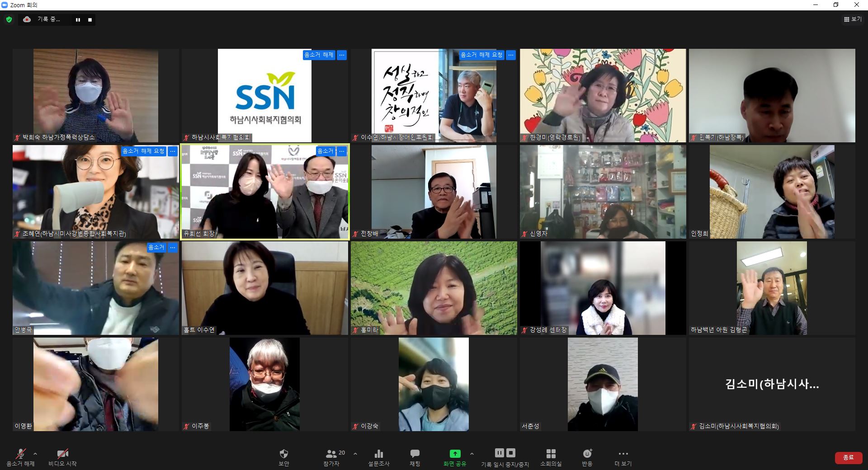Expand audio options arrow next to mute
Image resolution: width=868 pixels, height=470 pixels.
(x=35, y=454)
